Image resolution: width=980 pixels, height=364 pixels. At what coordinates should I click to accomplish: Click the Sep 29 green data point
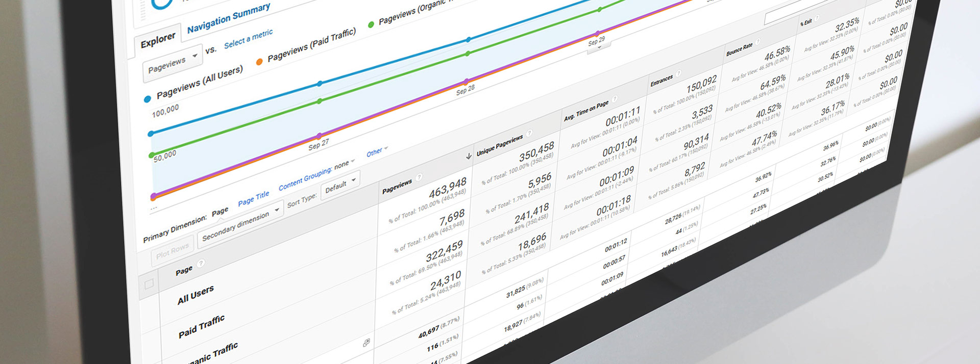[x=600, y=9]
